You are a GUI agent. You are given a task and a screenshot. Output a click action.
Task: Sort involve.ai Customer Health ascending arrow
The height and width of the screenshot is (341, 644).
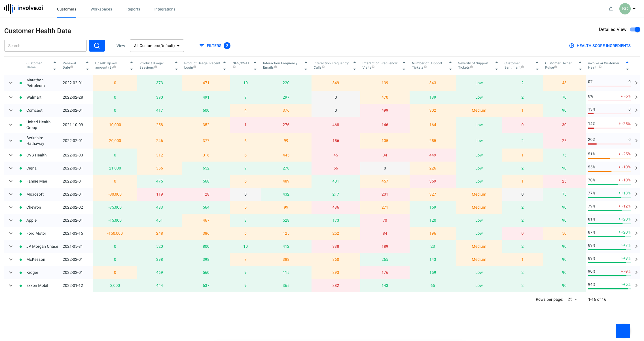tap(627, 62)
